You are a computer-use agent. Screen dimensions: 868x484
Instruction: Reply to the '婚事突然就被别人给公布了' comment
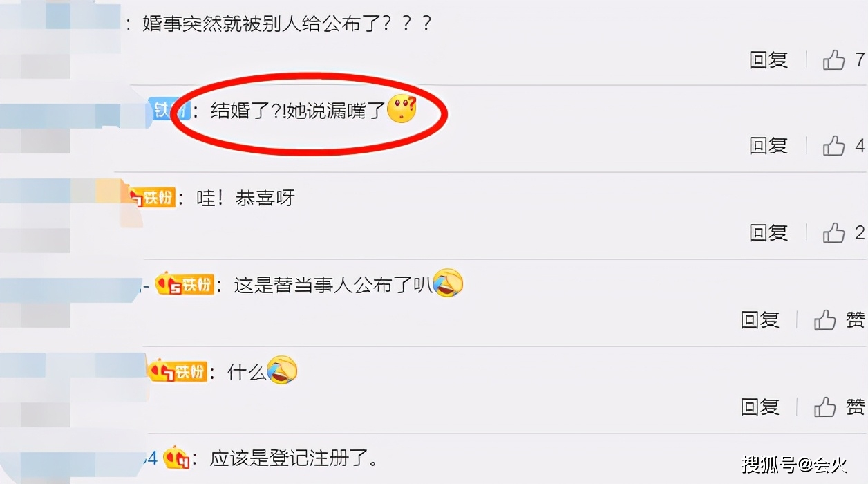coord(768,60)
